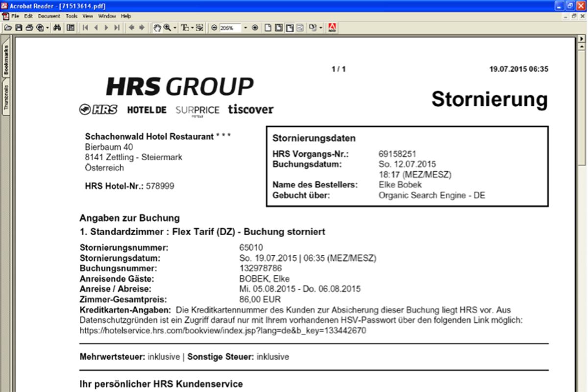Click the Save a copy icon
The width and height of the screenshot is (588, 392).
(x=19, y=28)
